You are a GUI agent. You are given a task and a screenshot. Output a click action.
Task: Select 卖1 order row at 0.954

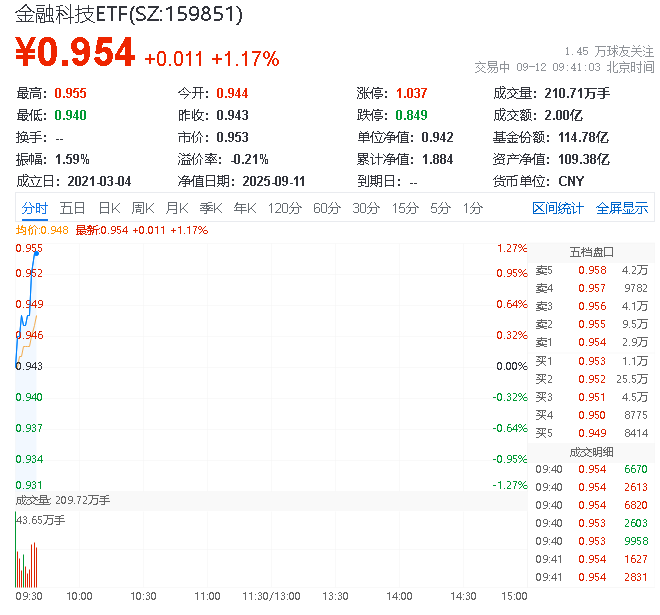(591, 342)
